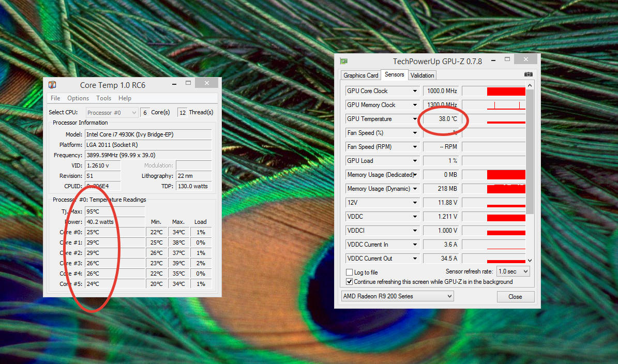
Task: Click the GPU-Z sensor list scrollbar thumb
Action: 530,151
